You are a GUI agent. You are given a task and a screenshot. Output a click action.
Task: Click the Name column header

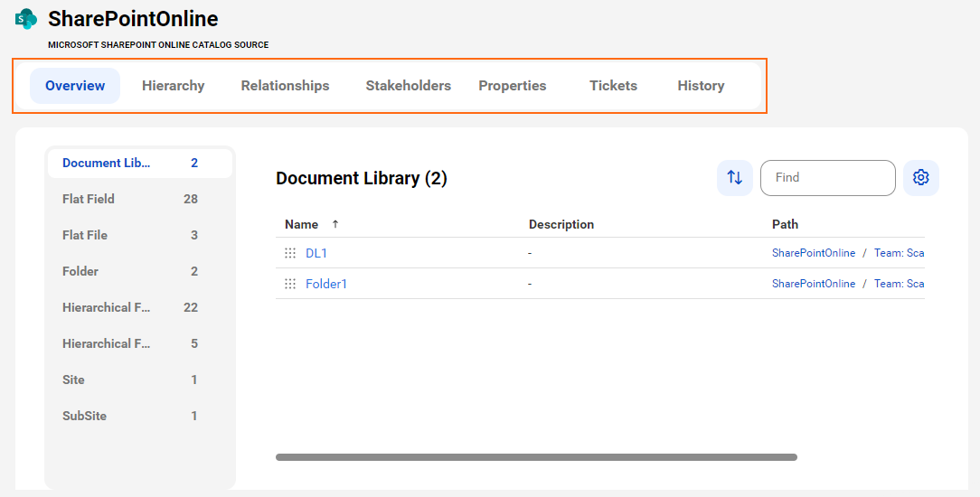(x=301, y=224)
